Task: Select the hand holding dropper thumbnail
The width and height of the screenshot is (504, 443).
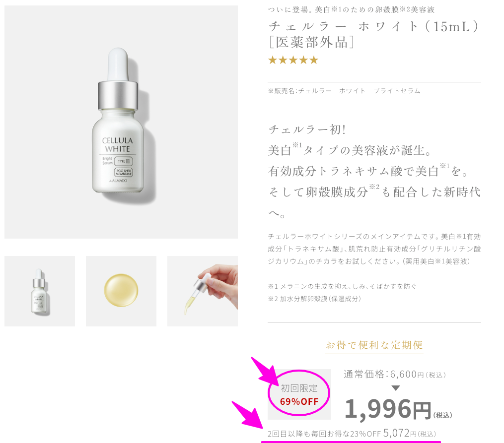Action: pos(203,291)
